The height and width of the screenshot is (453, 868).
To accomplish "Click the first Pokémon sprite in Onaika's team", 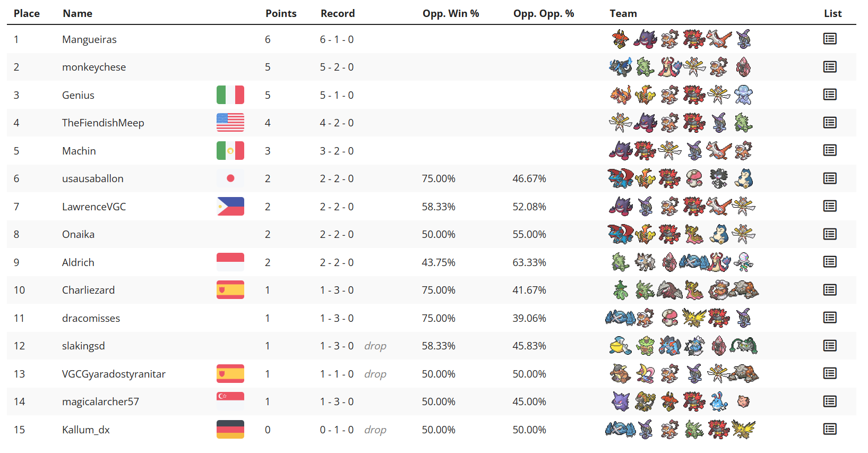I will [x=620, y=234].
